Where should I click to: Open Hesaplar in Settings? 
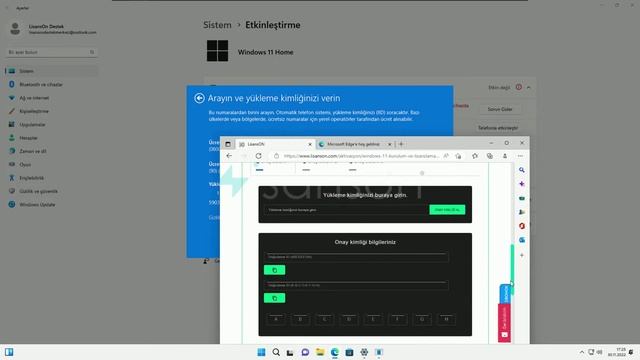[x=51, y=138]
